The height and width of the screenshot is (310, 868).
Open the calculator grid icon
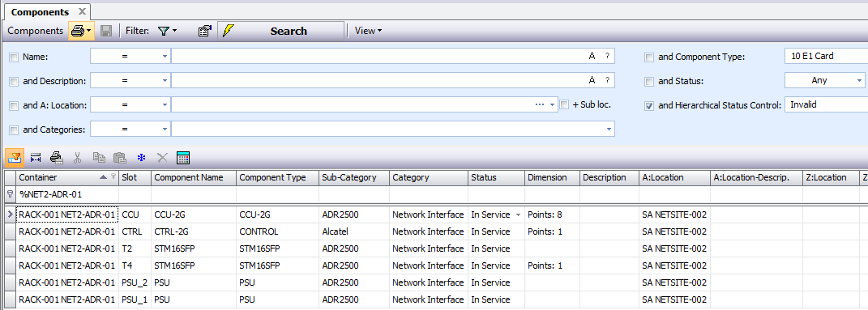[x=183, y=158]
